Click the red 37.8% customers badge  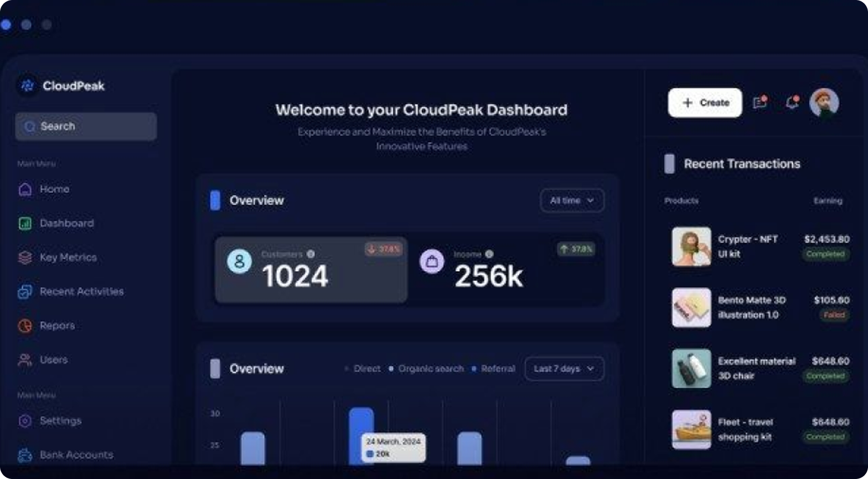click(384, 249)
